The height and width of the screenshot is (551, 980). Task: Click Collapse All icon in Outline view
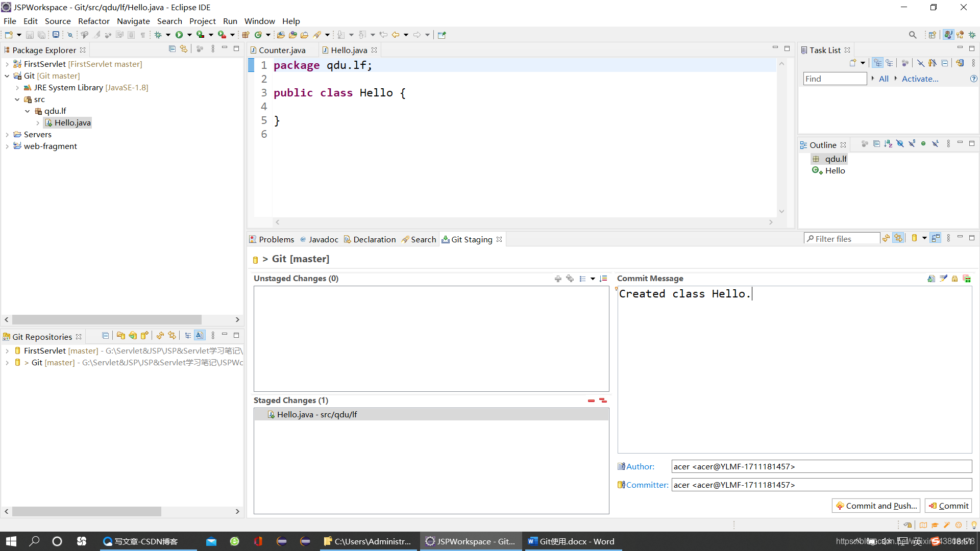tap(876, 144)
